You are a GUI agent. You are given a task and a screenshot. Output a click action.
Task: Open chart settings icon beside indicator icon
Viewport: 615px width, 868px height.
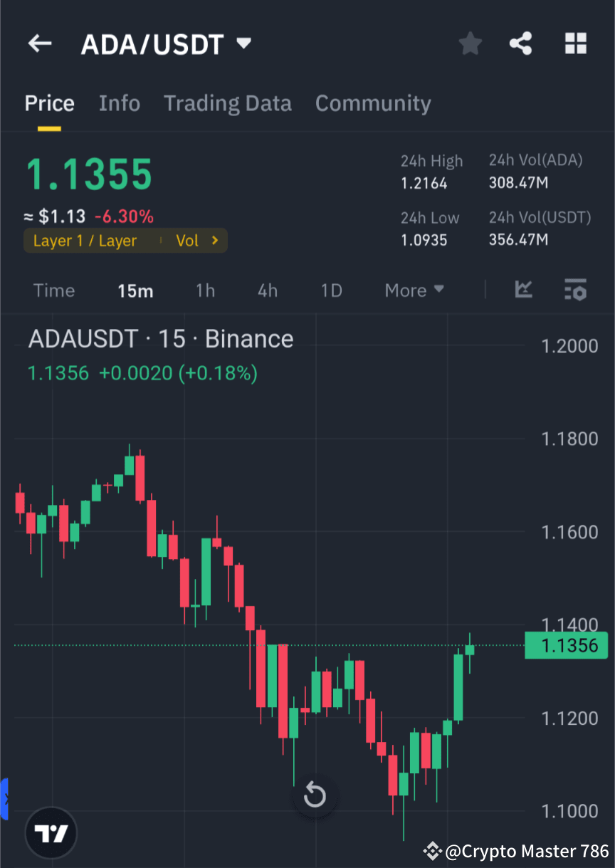(x=575, y=290)
